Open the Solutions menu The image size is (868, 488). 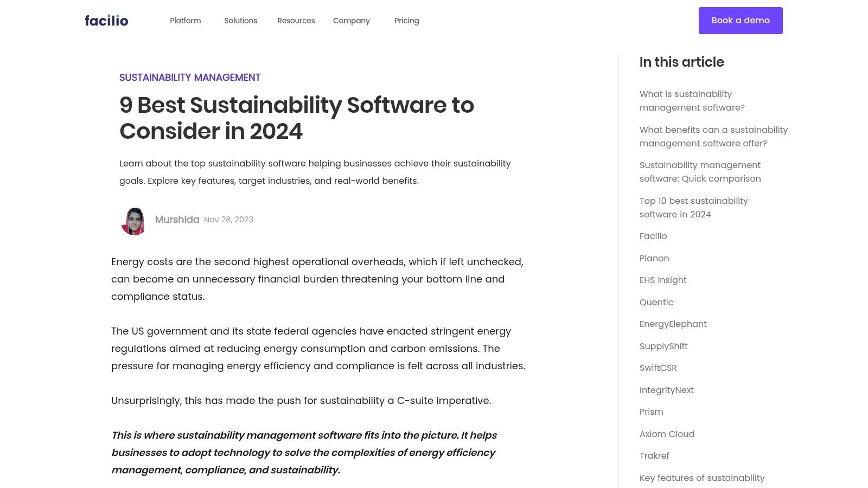click(x=240, y=21)
